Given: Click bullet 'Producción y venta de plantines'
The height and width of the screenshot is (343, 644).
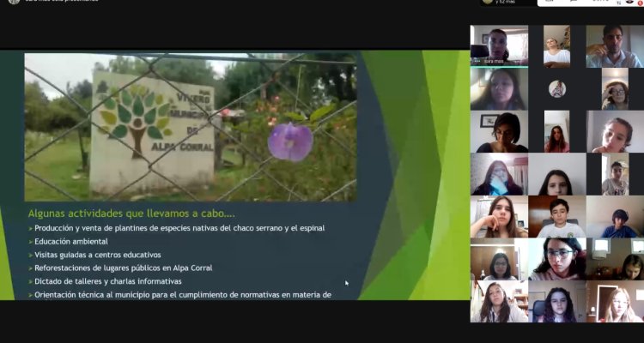Looking at the screenshot, I should [x=179, y=228].
